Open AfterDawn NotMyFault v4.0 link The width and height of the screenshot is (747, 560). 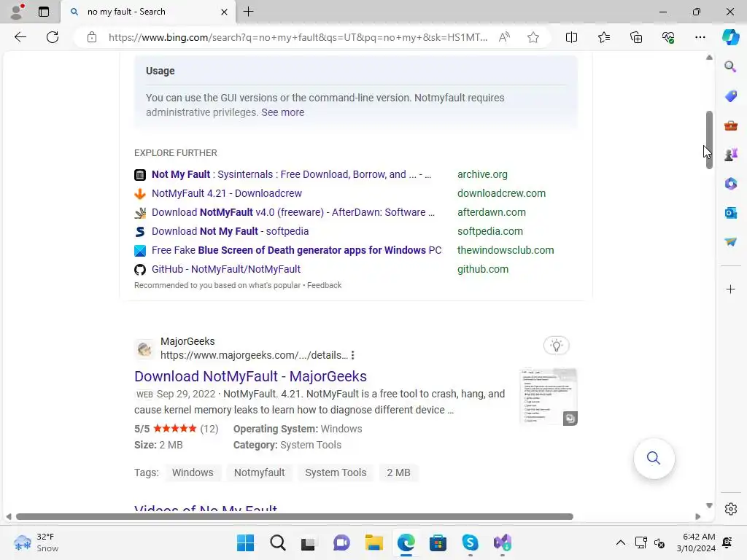tap(293, 212)
